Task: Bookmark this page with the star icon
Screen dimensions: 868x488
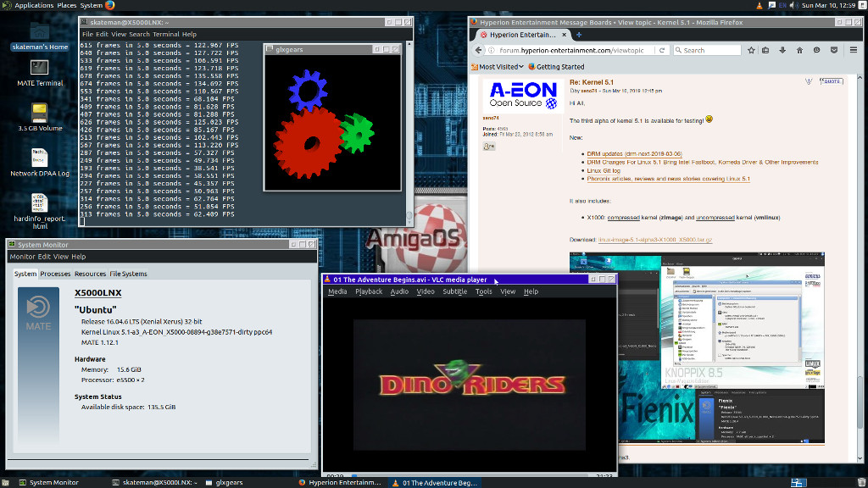Action: [751, 50]
